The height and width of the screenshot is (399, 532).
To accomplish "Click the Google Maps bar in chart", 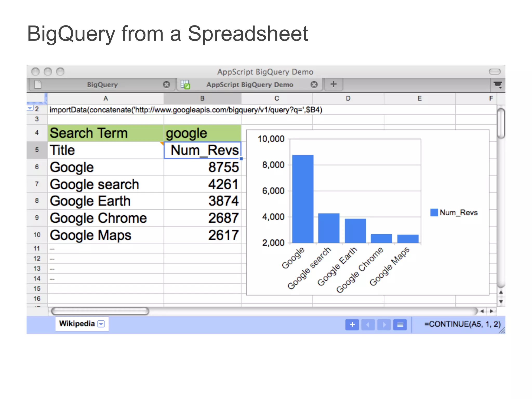I will coord(408,239).
